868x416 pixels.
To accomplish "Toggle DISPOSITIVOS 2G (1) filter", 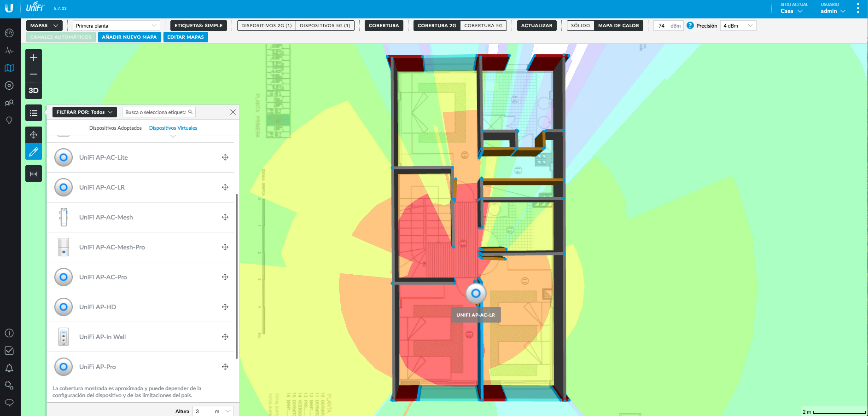I will pos(267,26).
